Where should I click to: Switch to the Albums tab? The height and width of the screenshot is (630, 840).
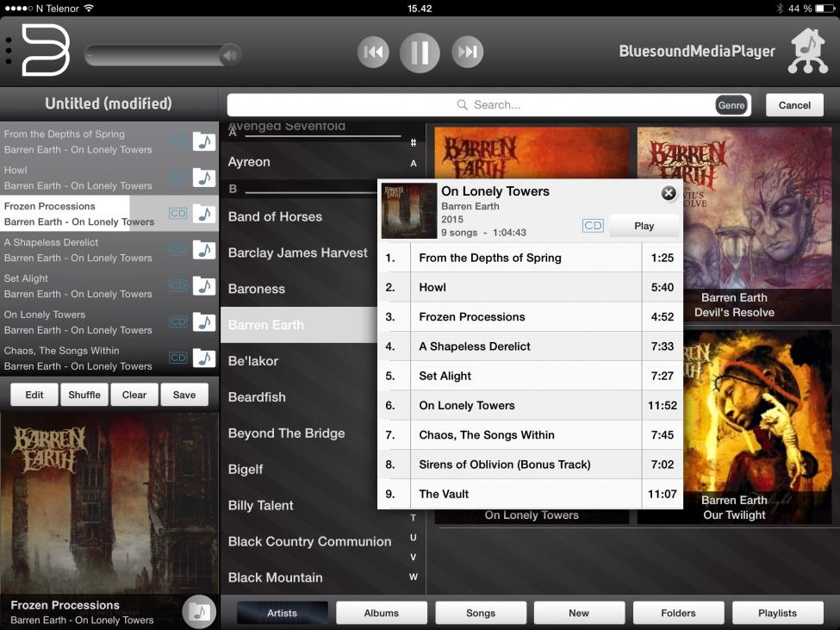[x=382, y=613]
